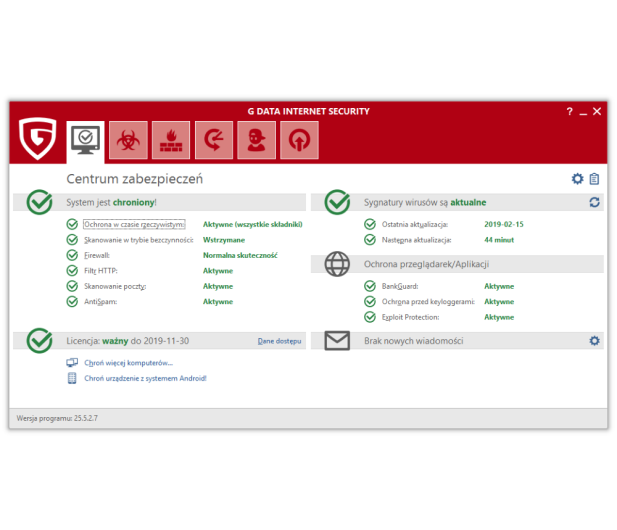Refresh virus signatures with the update icon
The width and height of the screenshot is (617, 530).
[594, 202]
